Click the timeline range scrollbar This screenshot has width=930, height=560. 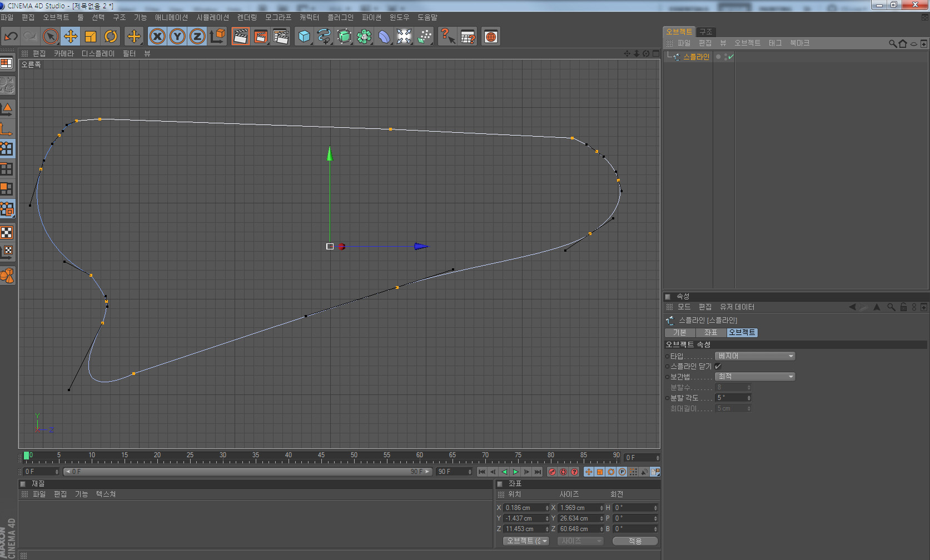tap(247, 472)
